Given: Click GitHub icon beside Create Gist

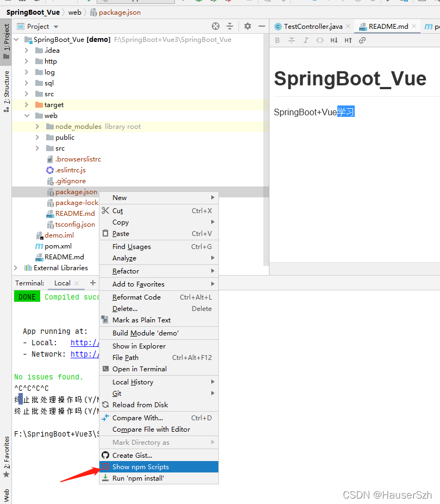Looking at the screenshot, I should [x=105, y=455].
